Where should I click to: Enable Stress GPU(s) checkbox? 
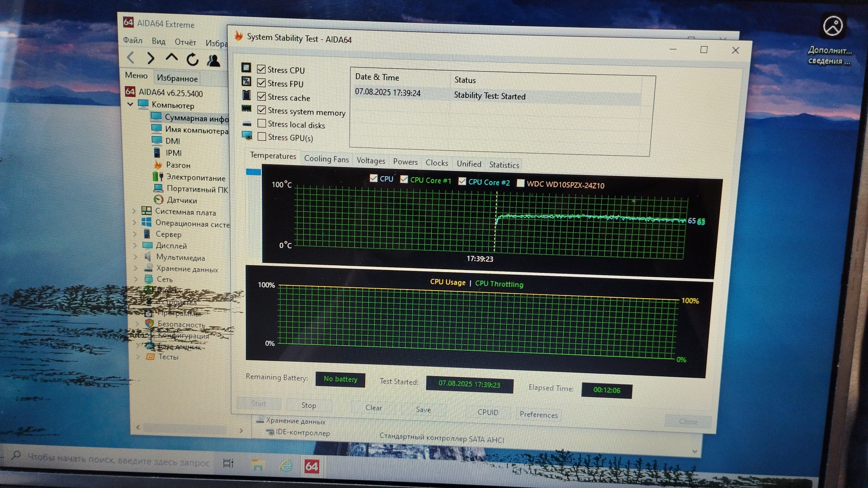point(261,136)
